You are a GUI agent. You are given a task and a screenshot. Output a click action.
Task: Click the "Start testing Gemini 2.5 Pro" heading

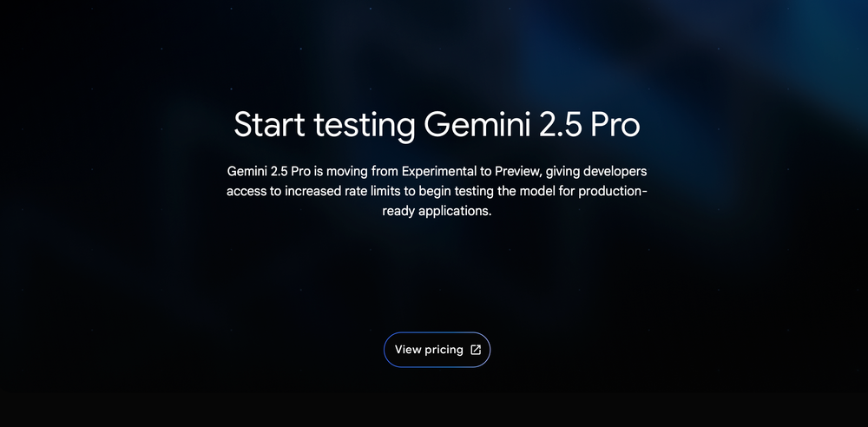[437, 125]
